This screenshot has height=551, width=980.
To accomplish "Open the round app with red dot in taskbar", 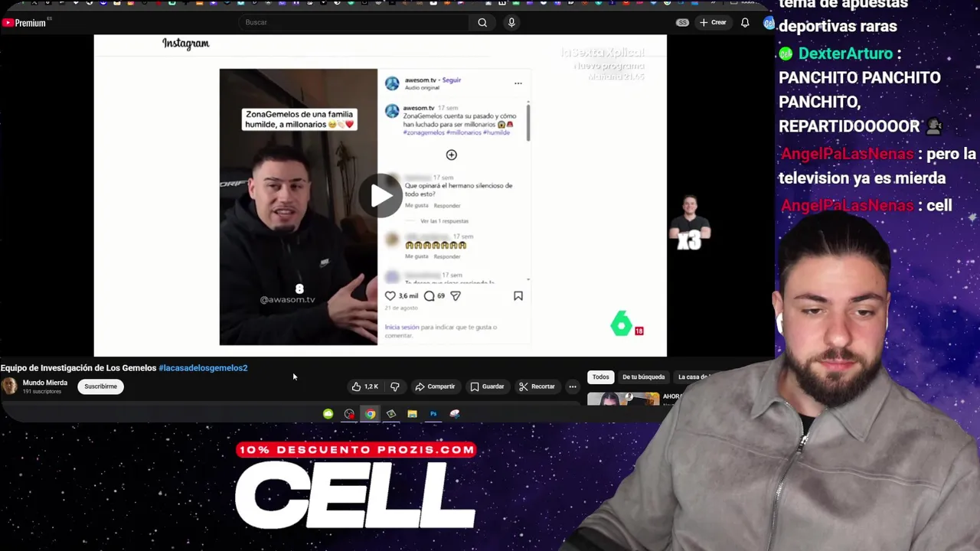I will tap(349, 414).
